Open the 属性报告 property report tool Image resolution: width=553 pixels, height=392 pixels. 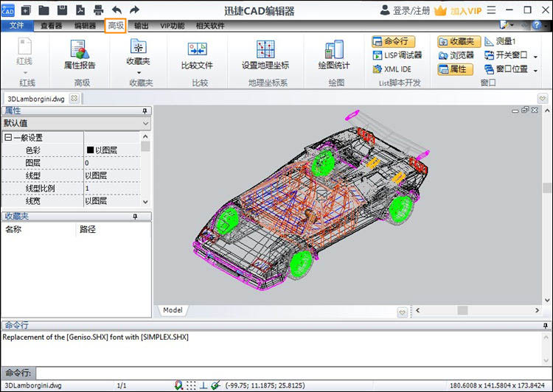click(80, 55)
